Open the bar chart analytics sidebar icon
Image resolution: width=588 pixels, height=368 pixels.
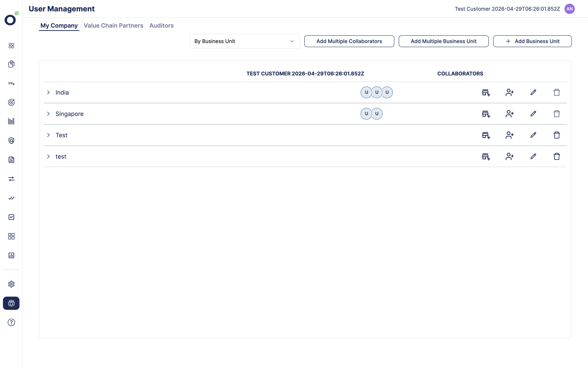click(11, 121)
